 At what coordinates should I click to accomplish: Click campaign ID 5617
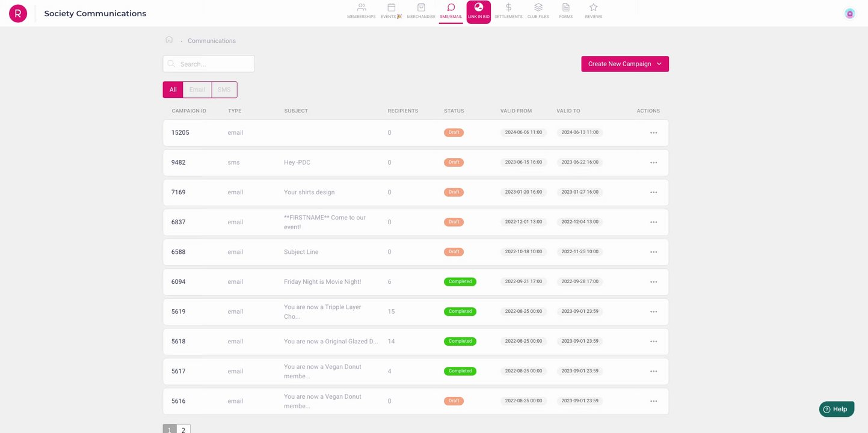(x=179, y=372)
